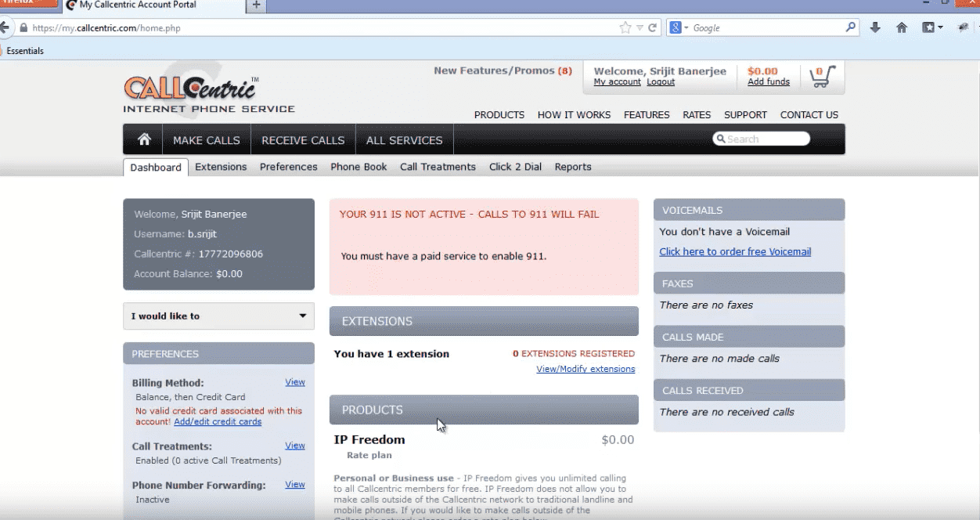Open the Call Treatments tab
Screen dimensions: 980x520
click(438, 167)
